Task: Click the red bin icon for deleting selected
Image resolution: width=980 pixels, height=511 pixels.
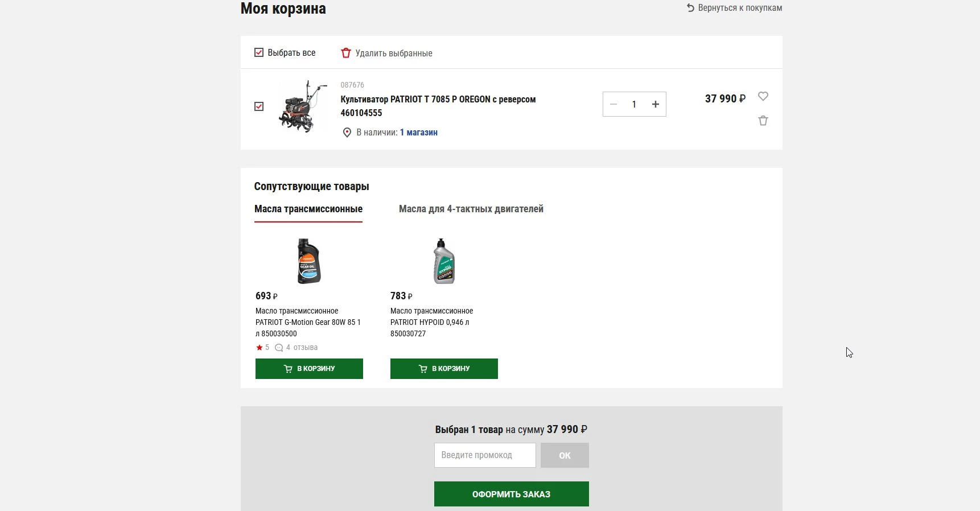Action: coord(345,53)
